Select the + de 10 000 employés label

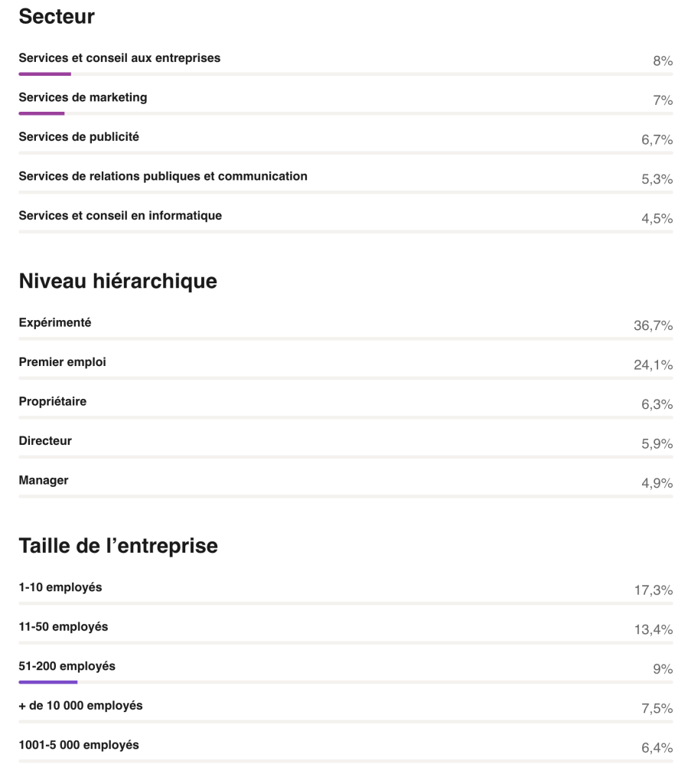80,706
